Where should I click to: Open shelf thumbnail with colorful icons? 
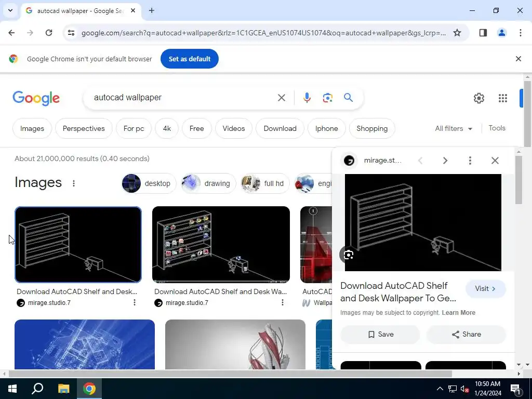[221, 245]
